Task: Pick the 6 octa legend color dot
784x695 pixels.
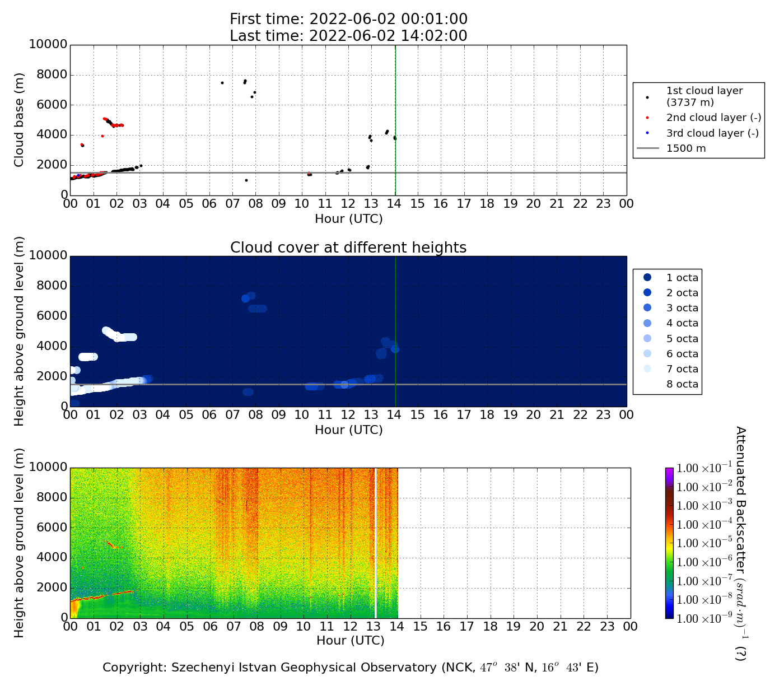Action: pyautogui.click(x=647, y=353)
